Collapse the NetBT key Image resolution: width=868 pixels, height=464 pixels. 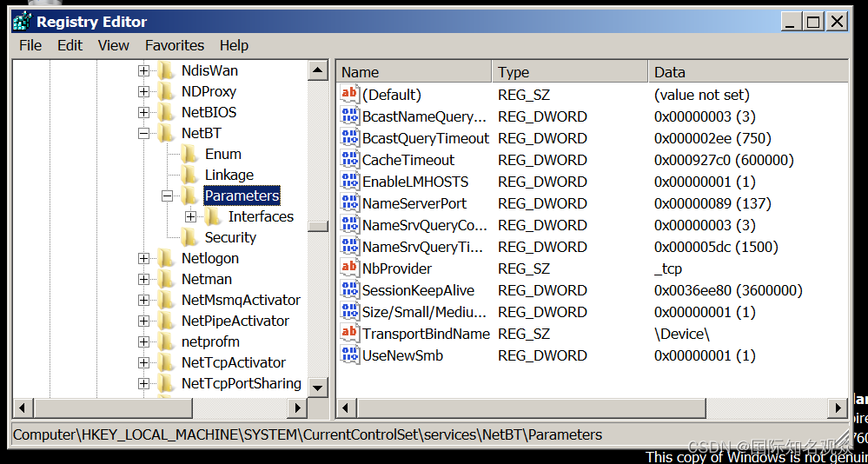pos(143,133)
